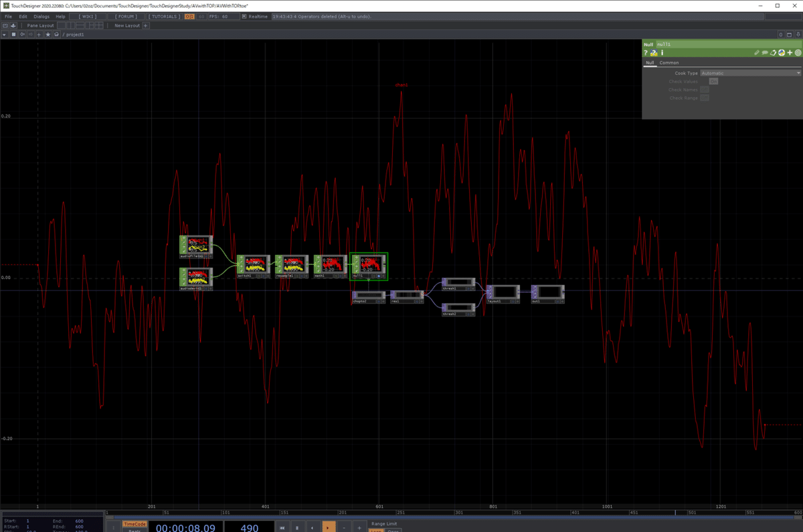Image resolution: width=803 pixels, height=532 pixels.
Task: Select the math1 CHOP node
Action: point(331,266)
